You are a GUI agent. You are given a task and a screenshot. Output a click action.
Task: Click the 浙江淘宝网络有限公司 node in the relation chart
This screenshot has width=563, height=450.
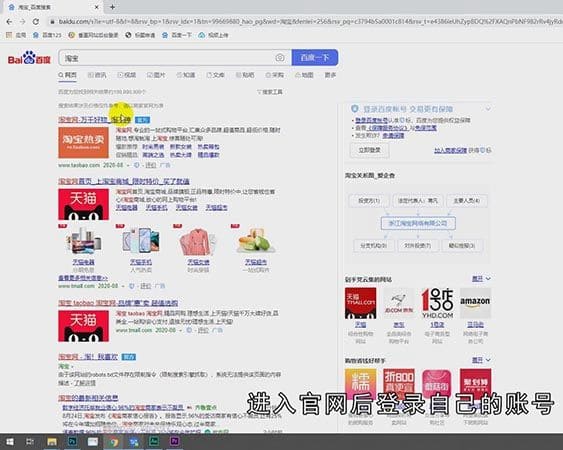(418, 223)
